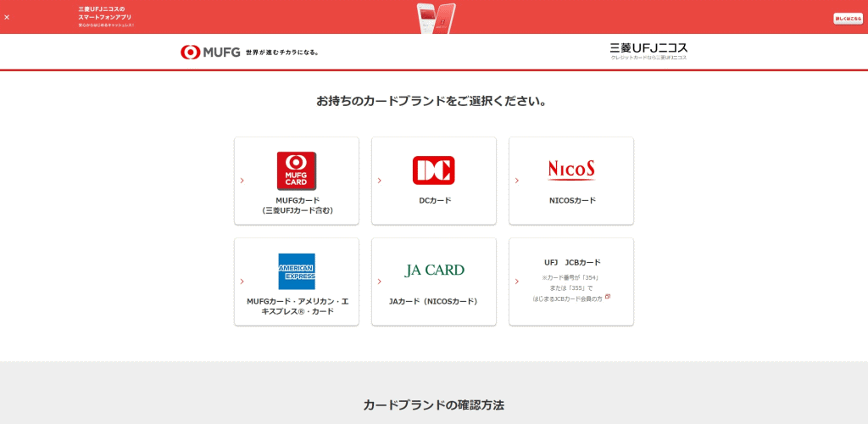Select the JA CARD logo
The width and height of the screenshot is (868, 424).
click(434, 271)
